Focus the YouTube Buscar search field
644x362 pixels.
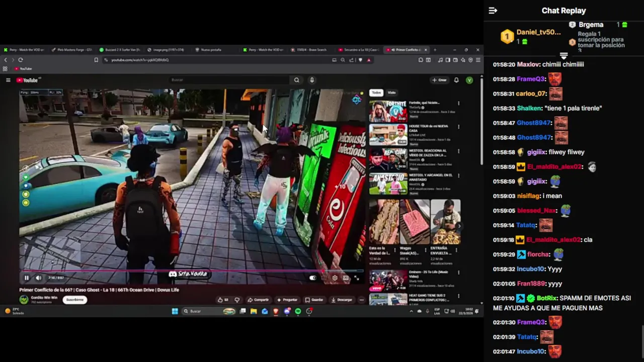tap(229, 80)
